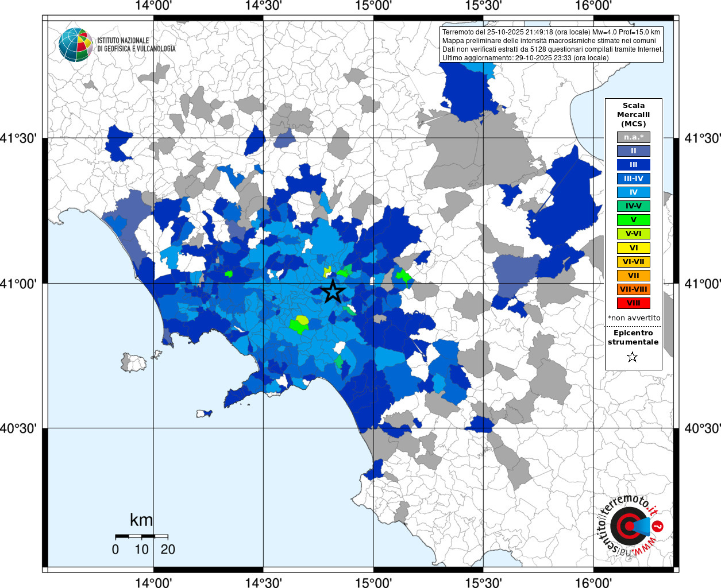Screen dimensions: 721x588
Task: Select the intensity IV legend swatch
Action: [x=634, y=192]
